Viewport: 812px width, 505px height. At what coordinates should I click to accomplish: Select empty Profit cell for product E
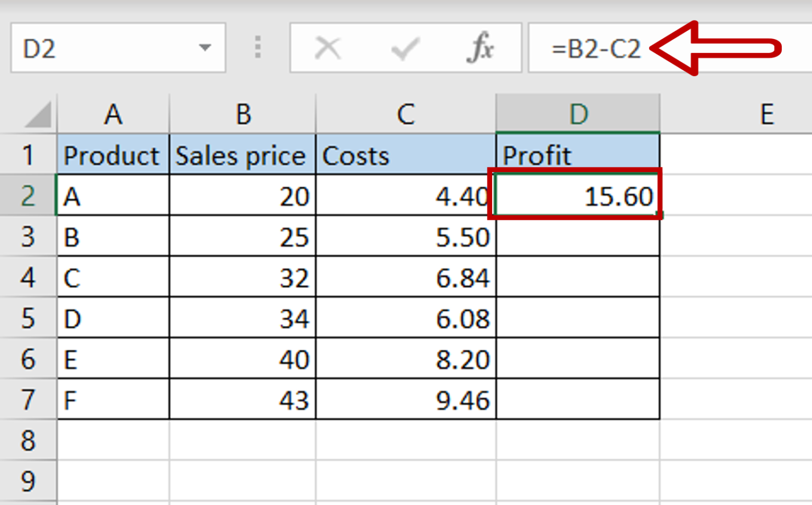coord(578,358)
